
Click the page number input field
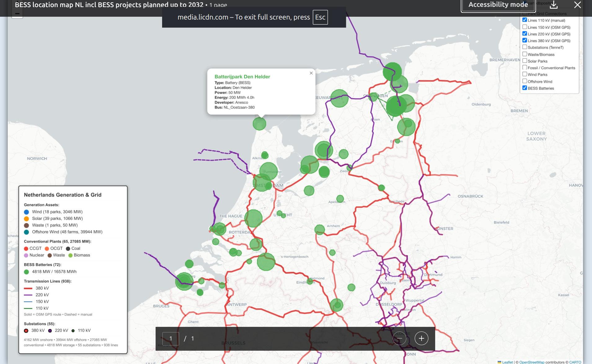pyautogui.click(x=170, y=339)
